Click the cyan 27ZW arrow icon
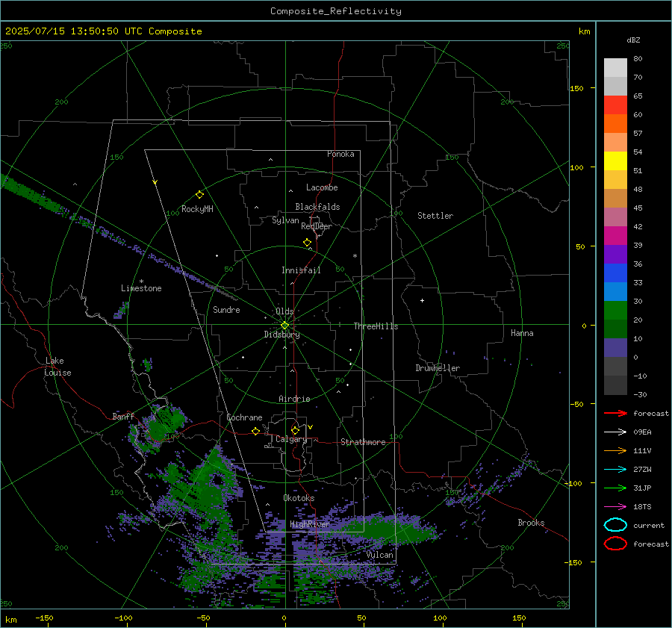This screenshot has height=628, width=672. (615, 470)
